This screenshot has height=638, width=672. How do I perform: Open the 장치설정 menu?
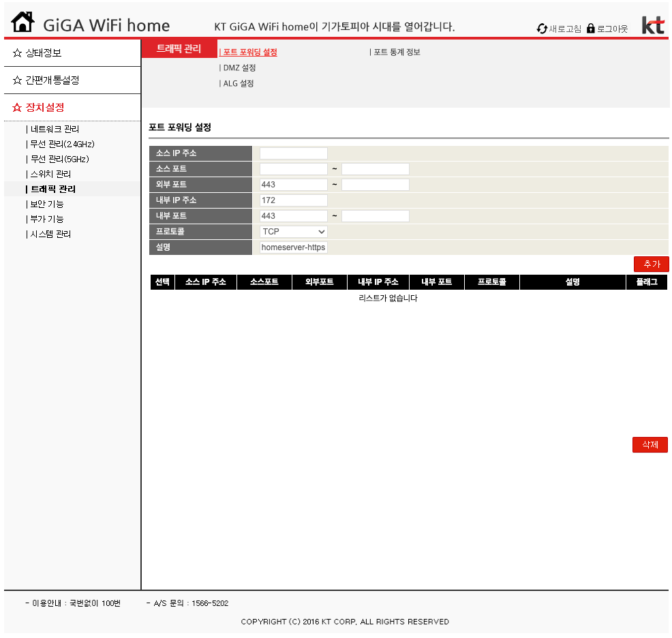tap(45, 107)
